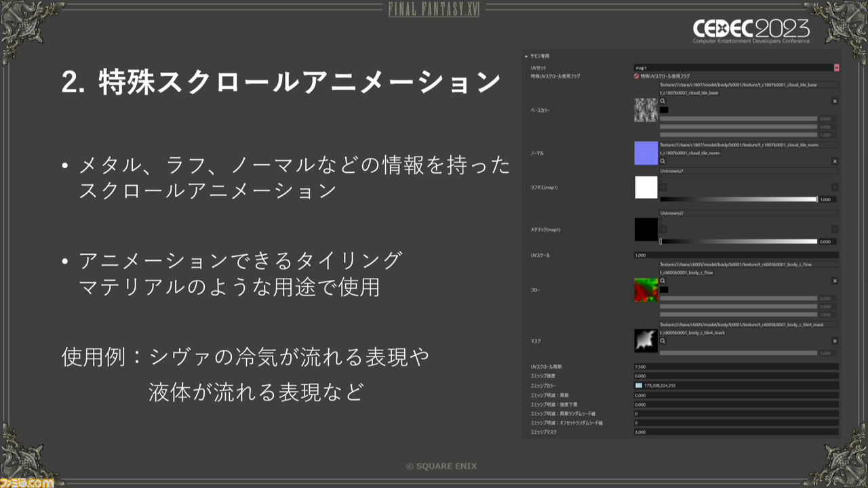The width and height of the screenshot is (868, 488).
Task: Click the cloud_tile_norm texture path field
Action: pos(749,145)
